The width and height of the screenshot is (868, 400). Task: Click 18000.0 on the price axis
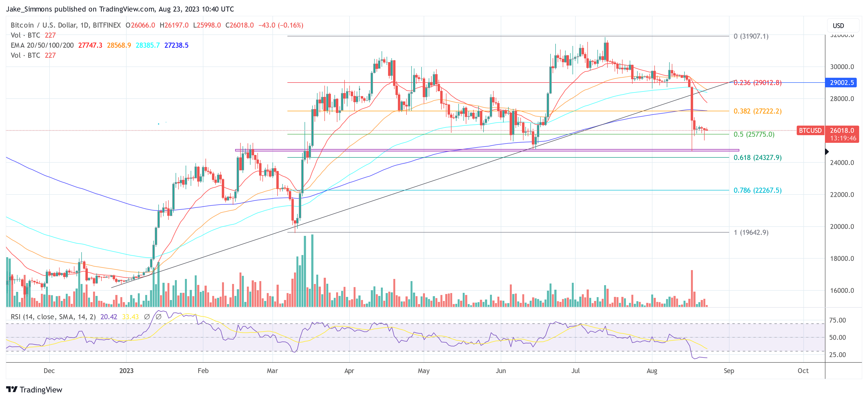842,258
